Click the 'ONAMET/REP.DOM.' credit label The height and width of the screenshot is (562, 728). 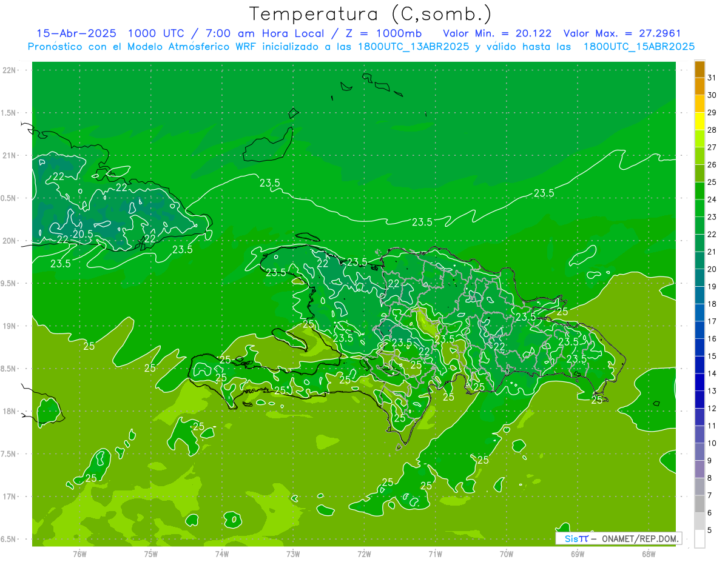tap(639, 538)
